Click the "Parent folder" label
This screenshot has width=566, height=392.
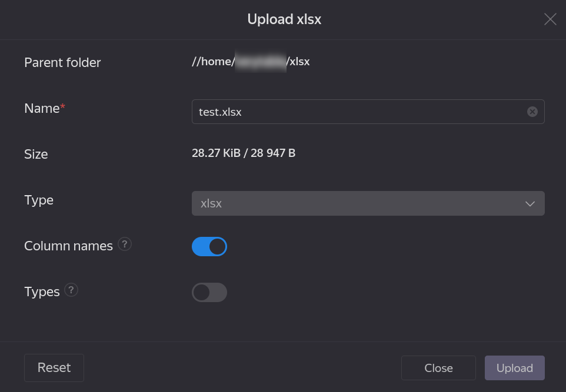pos(62,62)
